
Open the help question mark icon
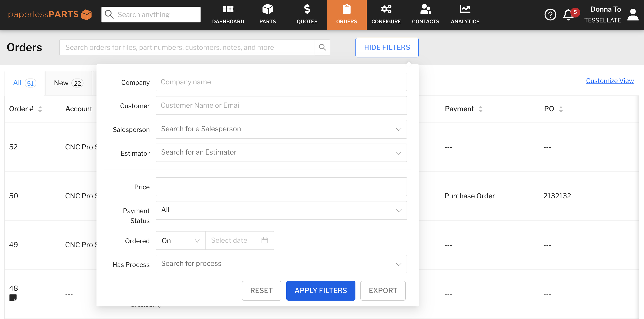click(x=550, y=15)
